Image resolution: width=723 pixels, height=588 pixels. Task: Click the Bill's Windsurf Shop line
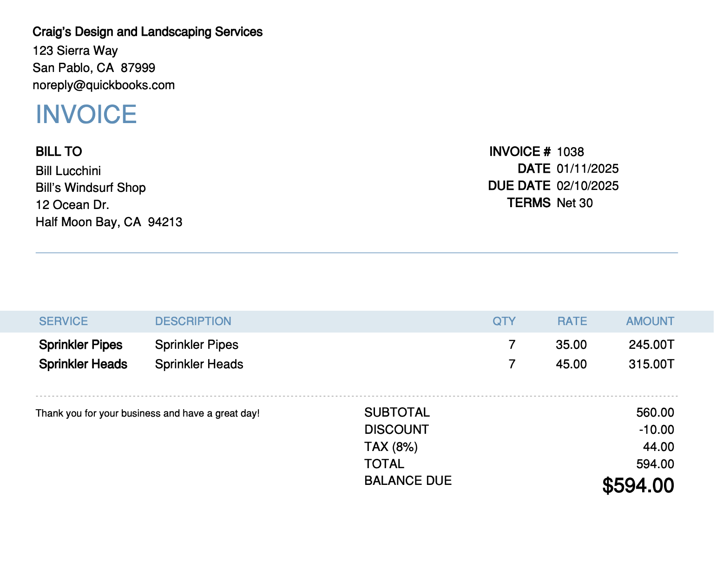click(91, 188)
